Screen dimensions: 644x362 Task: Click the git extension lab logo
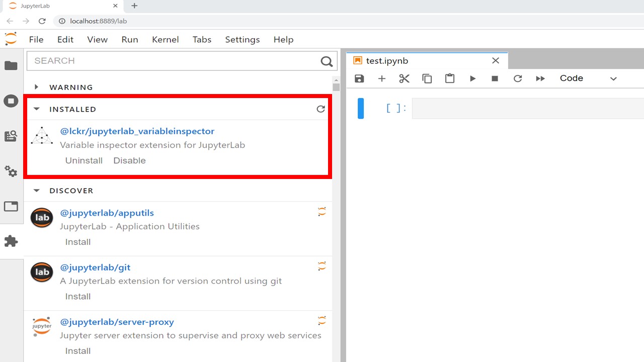42,272
